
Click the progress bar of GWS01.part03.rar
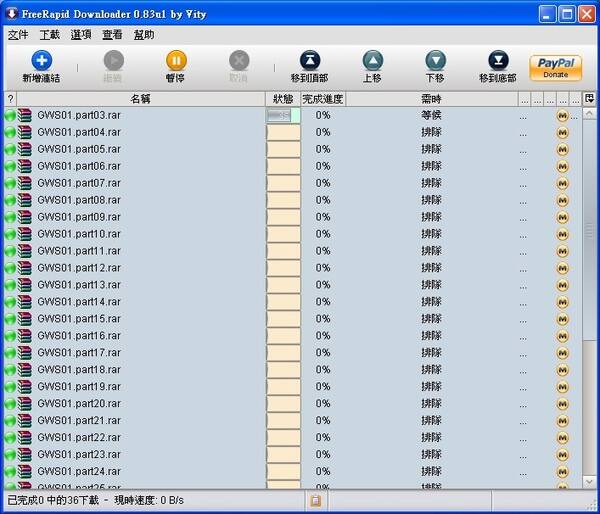[283, 115]
